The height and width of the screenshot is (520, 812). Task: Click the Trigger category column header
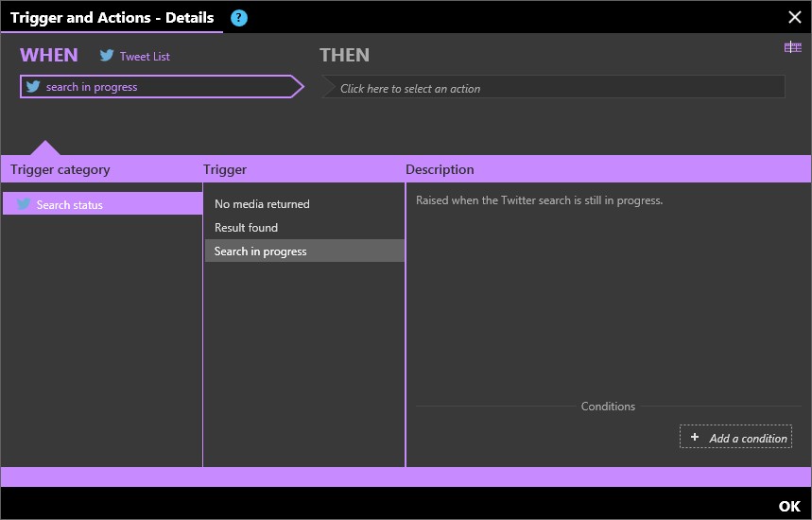point(60,169)
